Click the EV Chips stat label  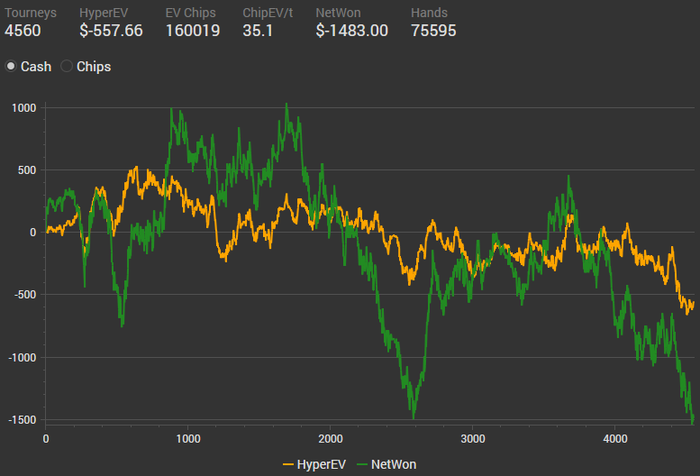coord(191,13)
